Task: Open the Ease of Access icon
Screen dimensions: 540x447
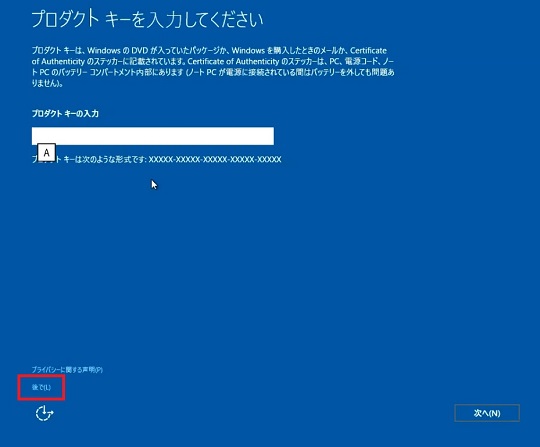Action: click(44, 413)
